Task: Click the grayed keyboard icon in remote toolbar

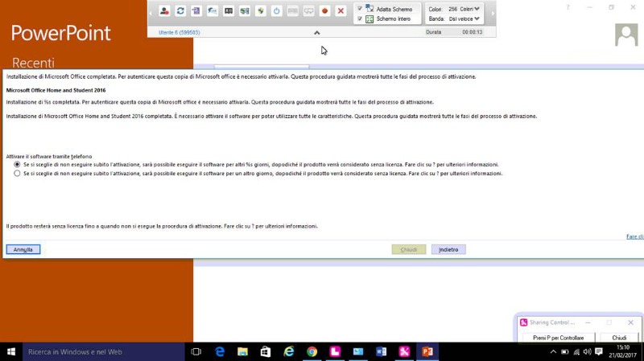Action: [x=292, y=11]
